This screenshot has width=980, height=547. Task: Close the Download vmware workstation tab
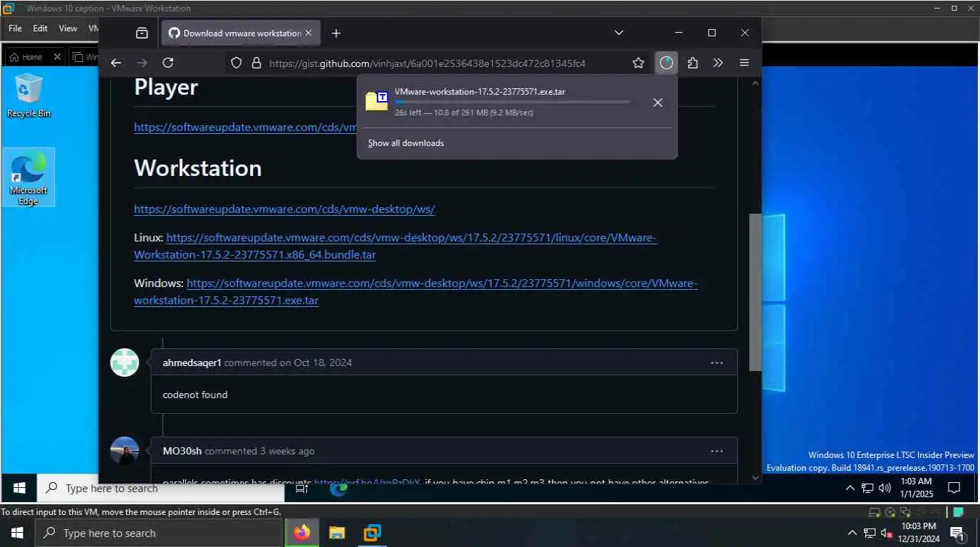[x=308, y=33]
